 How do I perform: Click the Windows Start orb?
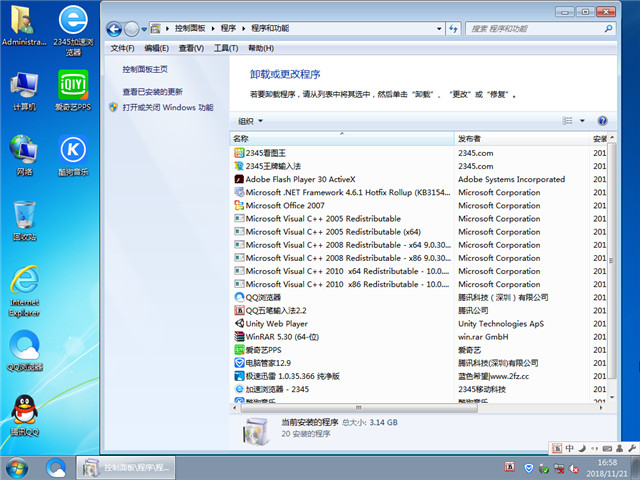coord(17,468)
